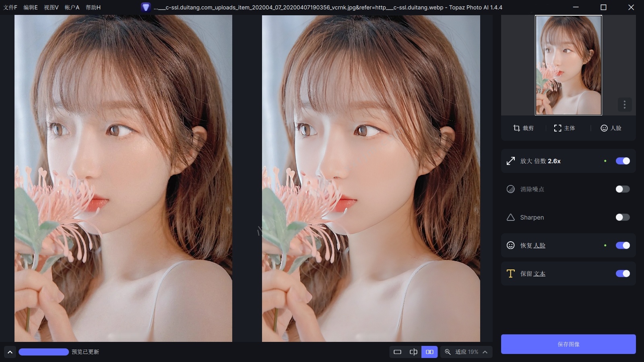The width and height of the screenshot is (644, 362).
Task: Select the 裁剪 crop tool
Action: tap(524, 128)
